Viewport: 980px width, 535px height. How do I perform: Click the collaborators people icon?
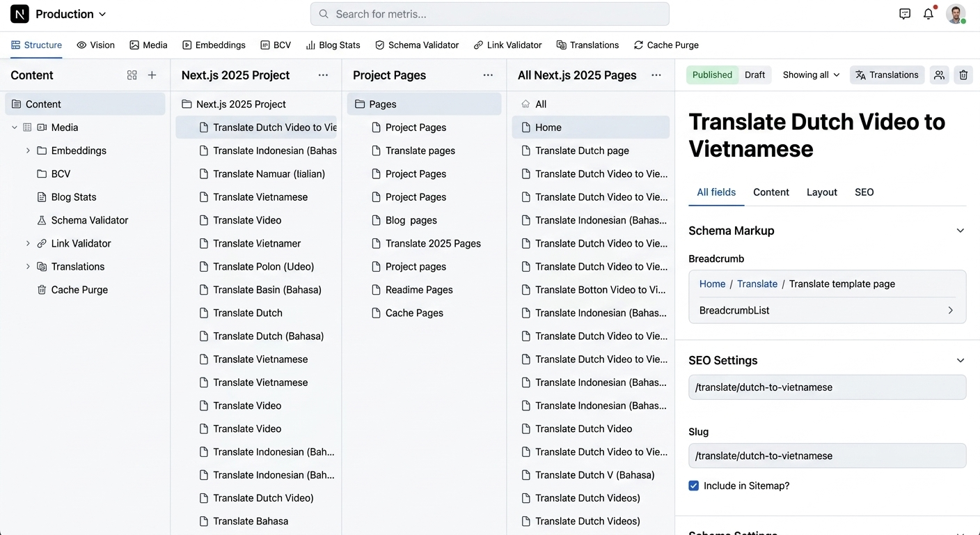(939, 75)
